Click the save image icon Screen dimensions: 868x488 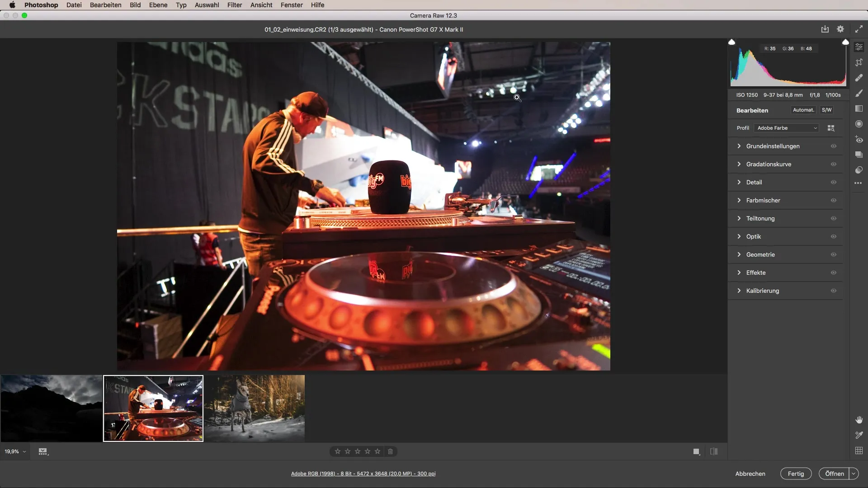point(825,29)
